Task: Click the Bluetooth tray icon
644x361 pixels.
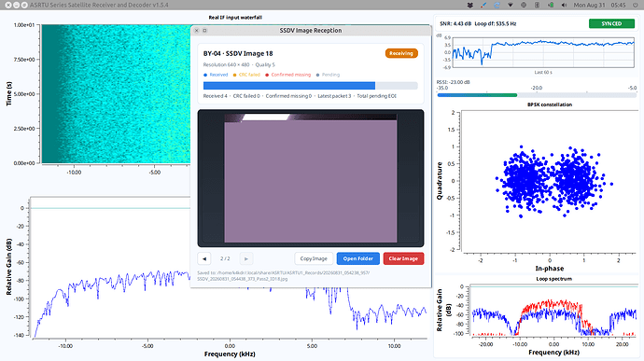Action: click(x=537, y=5)
